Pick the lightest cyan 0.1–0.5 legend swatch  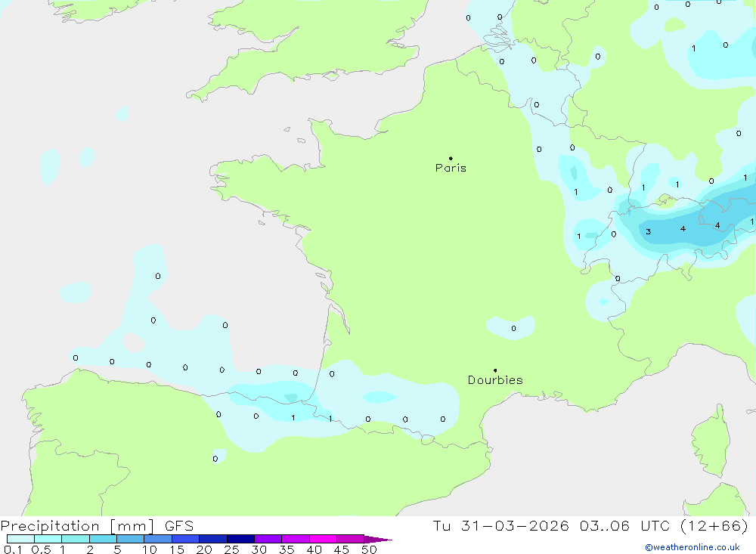(20, 539)
